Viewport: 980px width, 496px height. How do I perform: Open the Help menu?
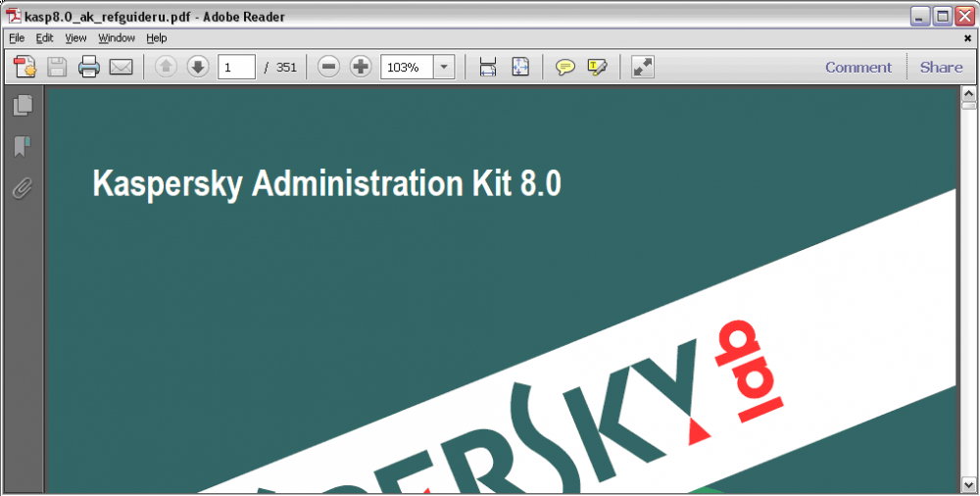click(156, 38)
